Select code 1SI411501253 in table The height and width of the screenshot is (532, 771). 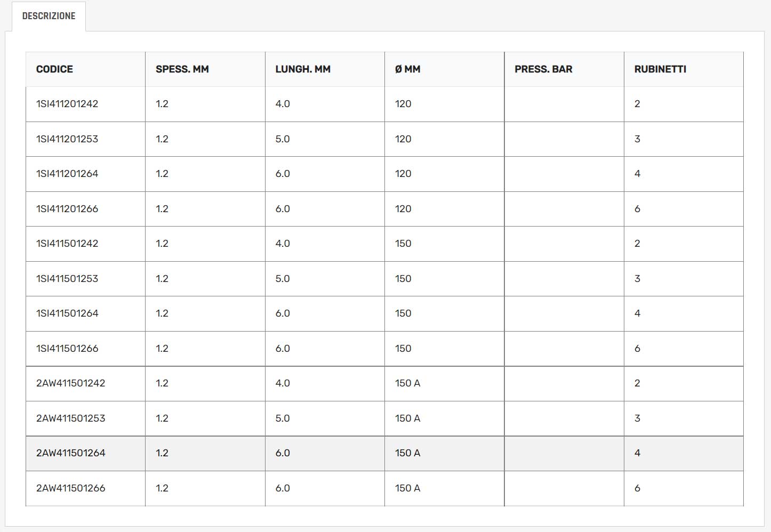[x=67, y=279]
